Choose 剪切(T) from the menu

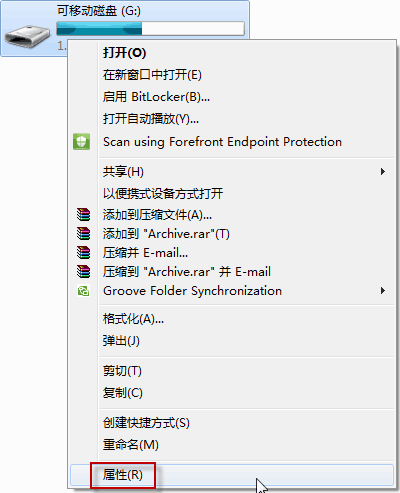click(x=122, y=371)
